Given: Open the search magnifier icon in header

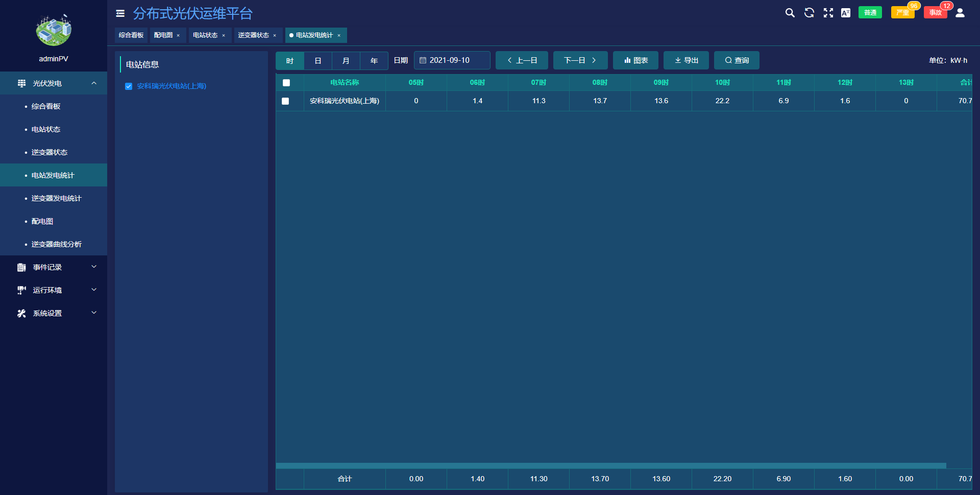Looking at the screenshot, I should 790,13.
